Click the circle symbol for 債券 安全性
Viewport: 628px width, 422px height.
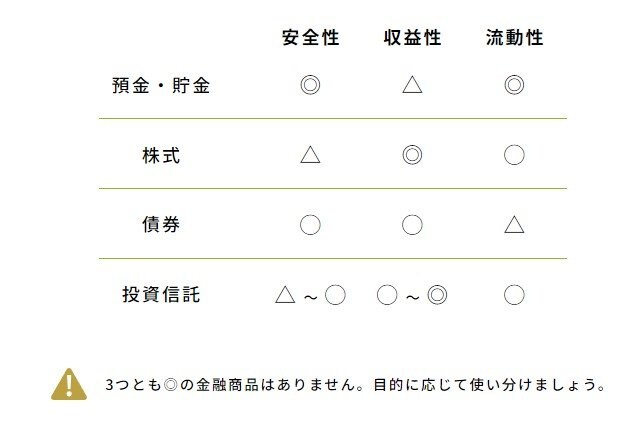point(310,224)
